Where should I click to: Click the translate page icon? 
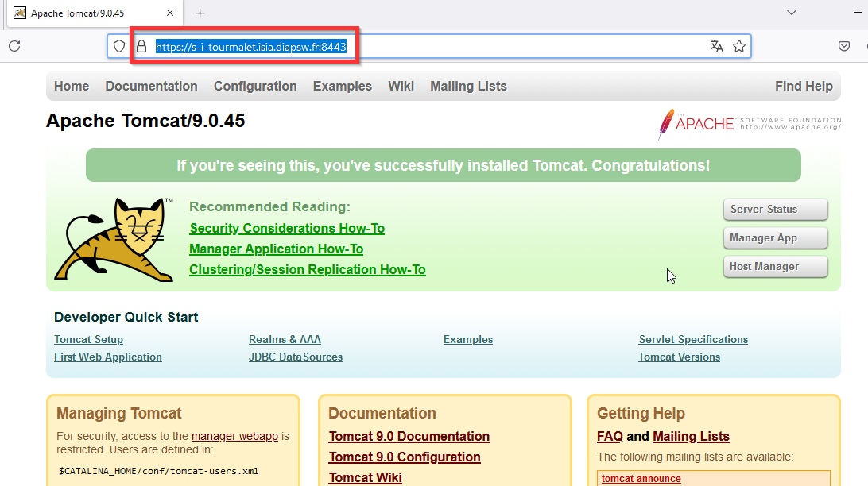[x=716, y=46]
